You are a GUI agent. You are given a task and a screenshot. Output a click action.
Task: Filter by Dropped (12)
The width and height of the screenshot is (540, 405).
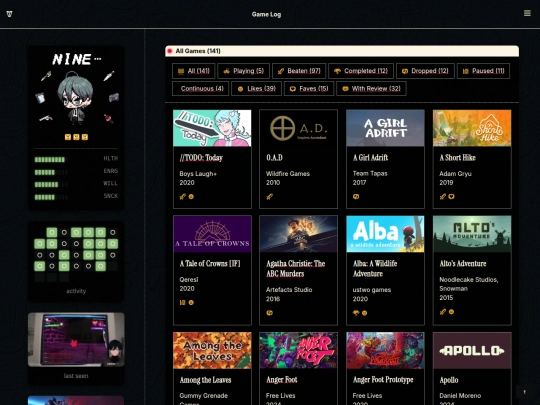(x=425, y=71)
